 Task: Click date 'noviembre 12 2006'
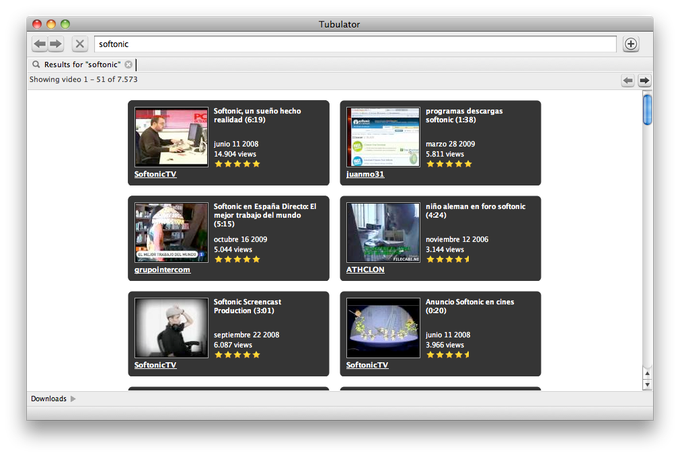click(x=457, y=239)
